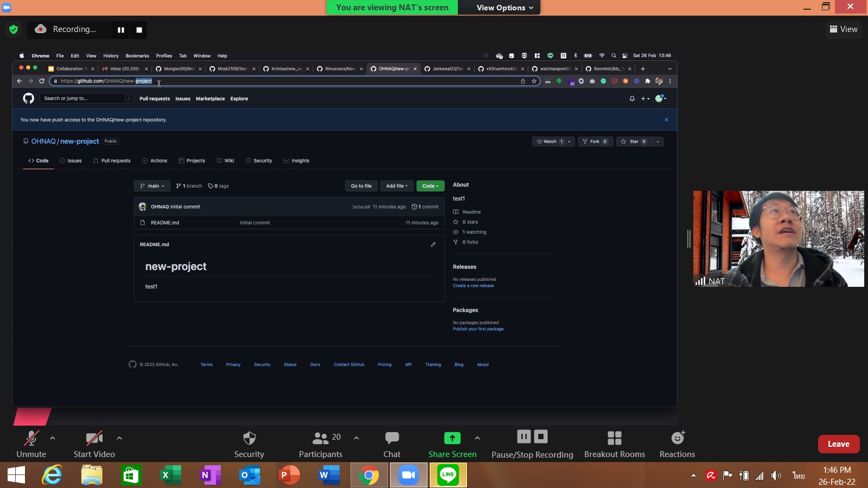Click the GitHub octocat logo
Image resolution: width=868 pixels, height=488 pixels.
pyautogui.click(x=29, y=98)
